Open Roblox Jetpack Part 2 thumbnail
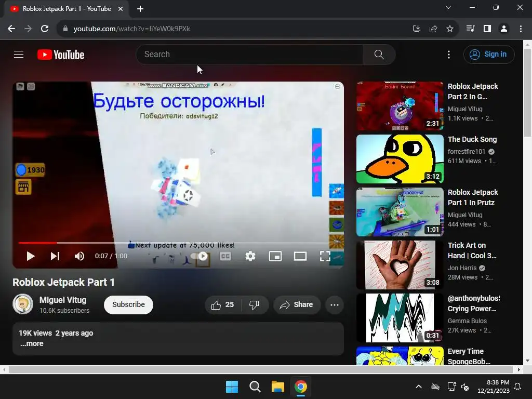 (400, 106)
